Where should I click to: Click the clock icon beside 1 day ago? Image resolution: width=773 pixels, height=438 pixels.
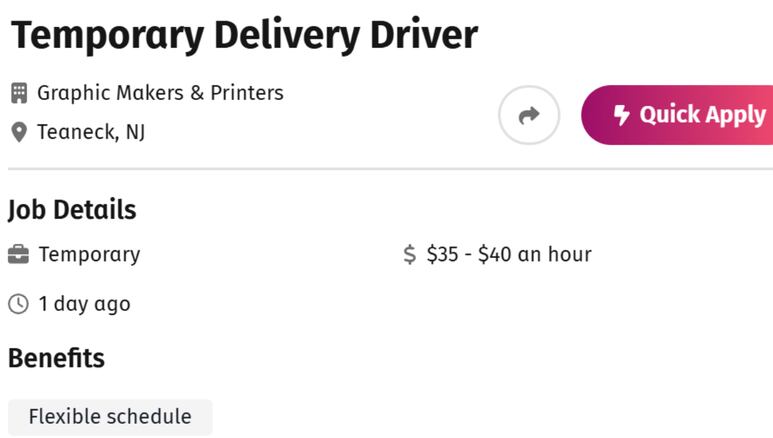(x=18, y=304)
